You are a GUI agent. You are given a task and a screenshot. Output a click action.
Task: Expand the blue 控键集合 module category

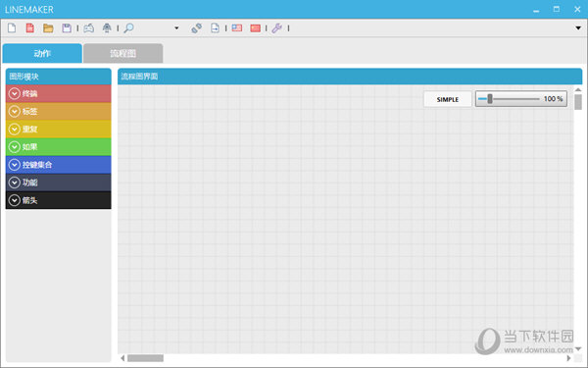(x=59, y=165)
